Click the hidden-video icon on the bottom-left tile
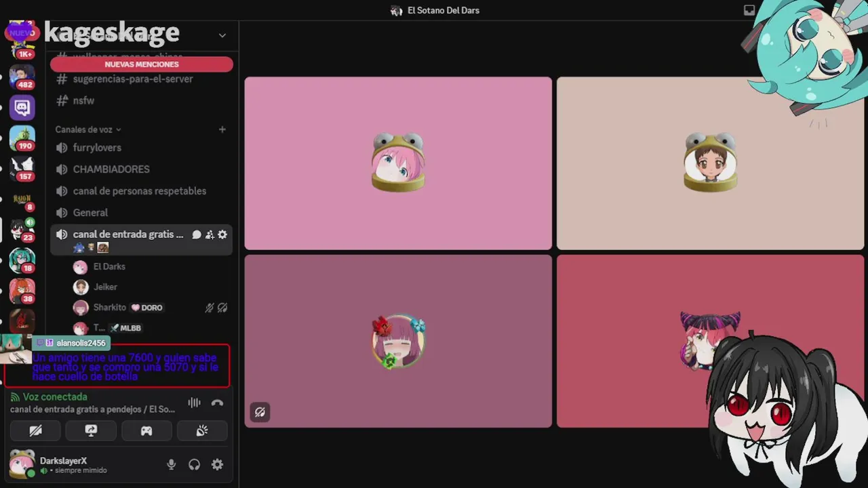 pyautogui.click(x=260, y=411)
